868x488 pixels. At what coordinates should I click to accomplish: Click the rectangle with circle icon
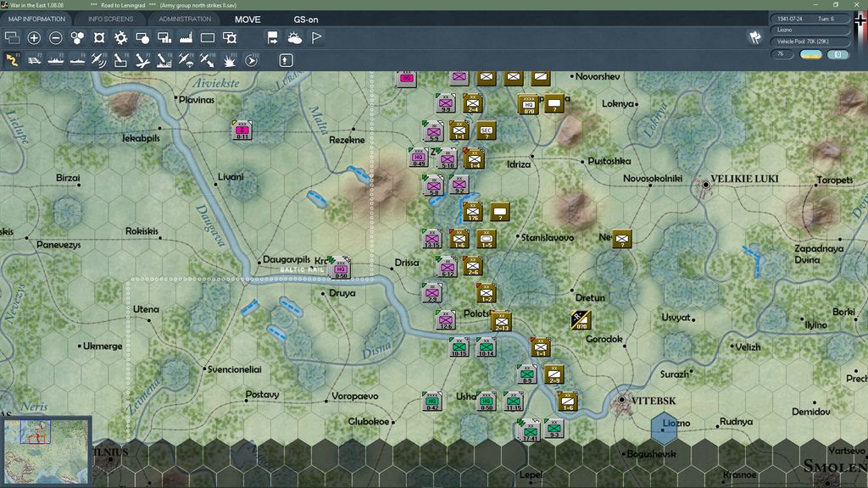[x=142, y=37]
